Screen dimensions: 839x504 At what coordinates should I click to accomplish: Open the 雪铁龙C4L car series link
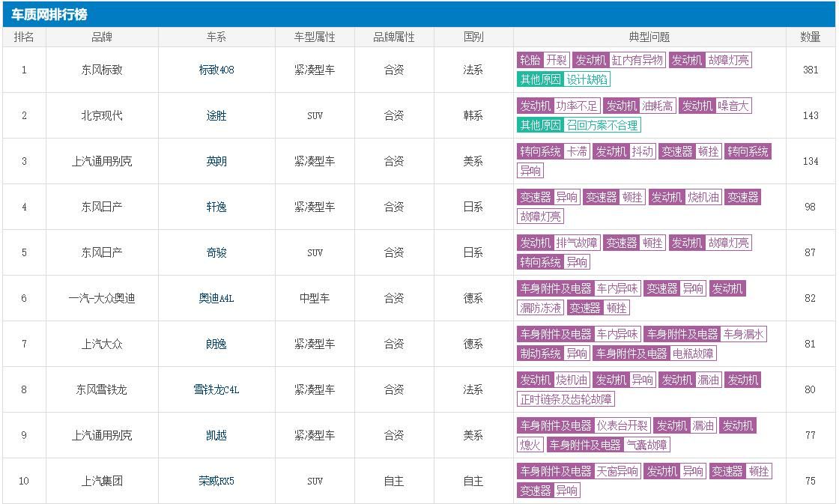click(216, 389)
